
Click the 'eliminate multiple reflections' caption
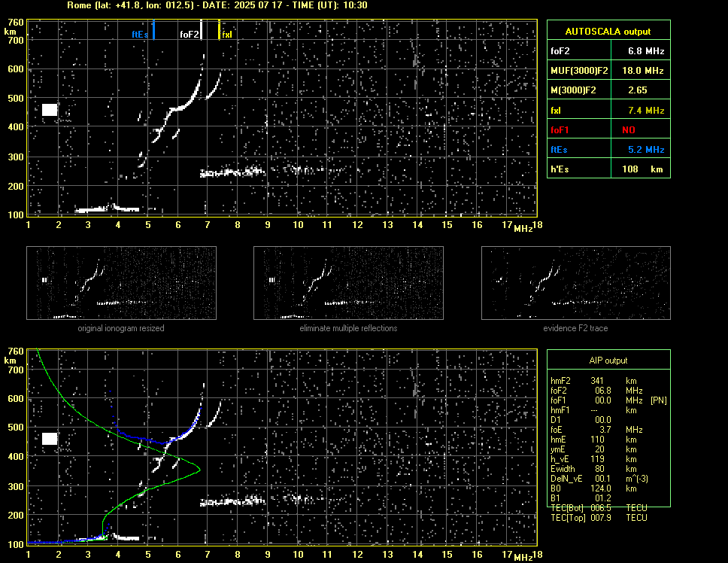pos(348,328)
